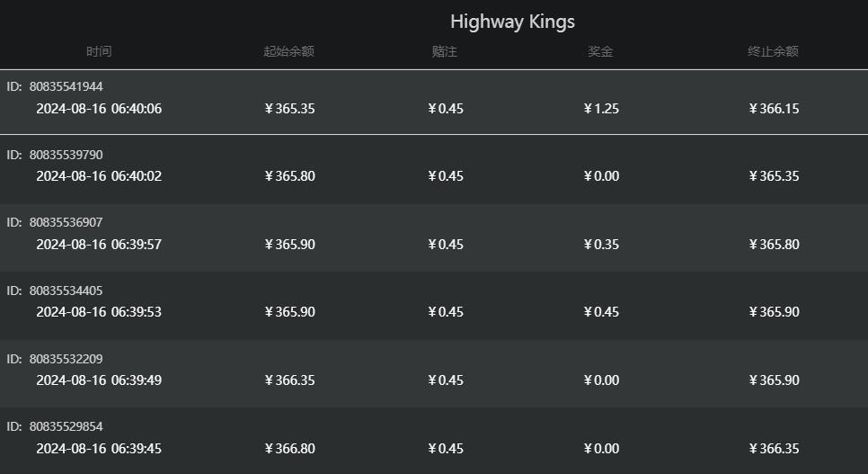
Task: Open record ID 80835536907
Action: (x=66, y=222)
